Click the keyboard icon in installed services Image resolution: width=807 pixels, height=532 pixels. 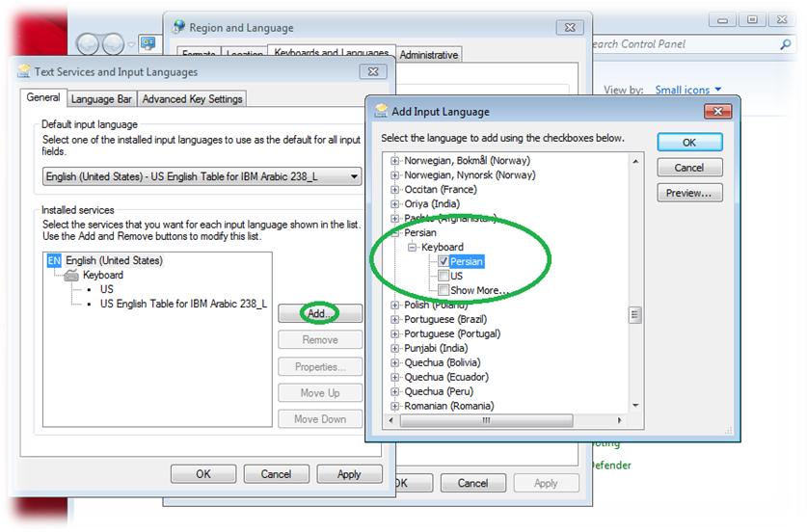71,276
